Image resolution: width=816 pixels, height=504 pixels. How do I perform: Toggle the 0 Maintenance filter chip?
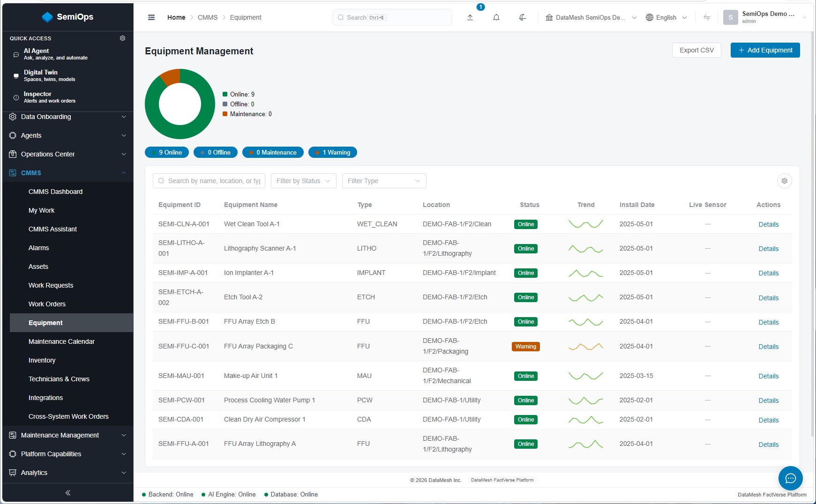pos(273,152)
